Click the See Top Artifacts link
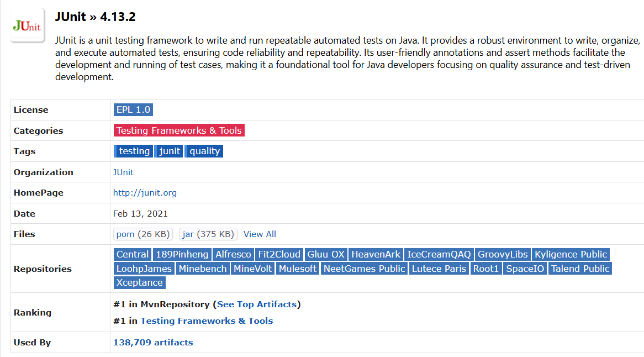Image resolution: width=644 pixels, height=357 pixels. pos(257,305)
